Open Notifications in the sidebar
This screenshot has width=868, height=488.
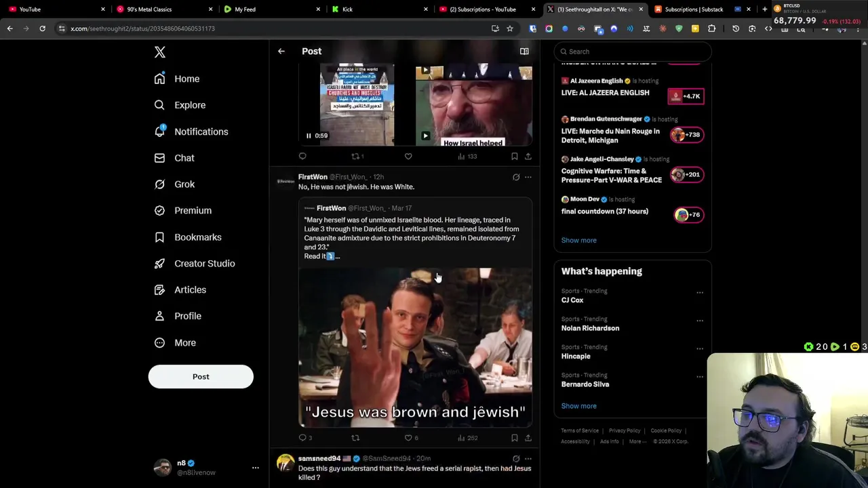191,131
